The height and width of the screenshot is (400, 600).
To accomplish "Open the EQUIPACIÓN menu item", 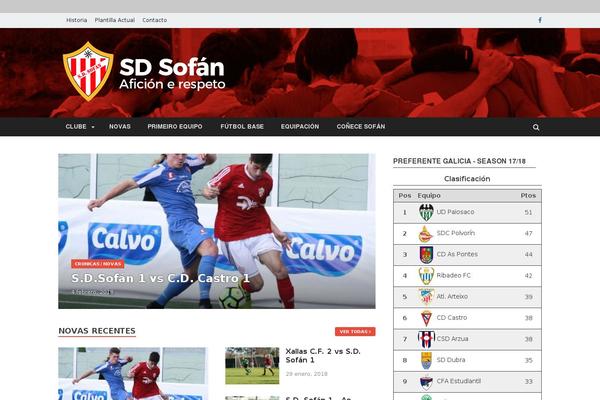I will pyautogui.click(x=300, y=127).
